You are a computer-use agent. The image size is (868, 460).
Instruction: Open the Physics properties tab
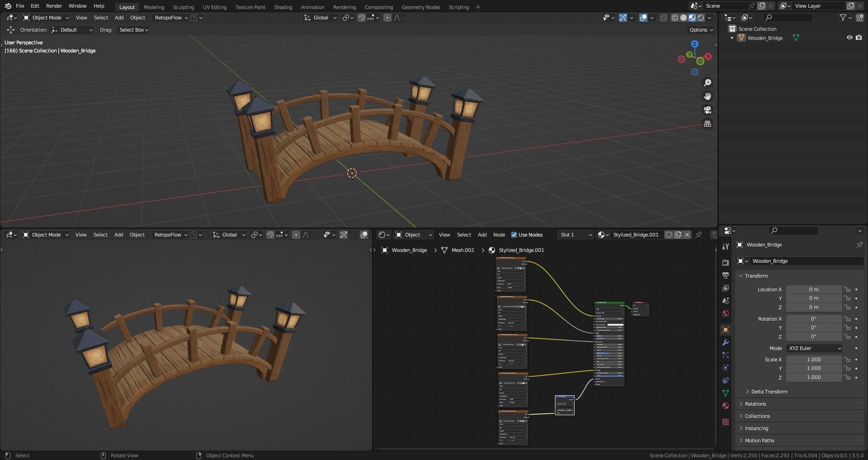726,368
